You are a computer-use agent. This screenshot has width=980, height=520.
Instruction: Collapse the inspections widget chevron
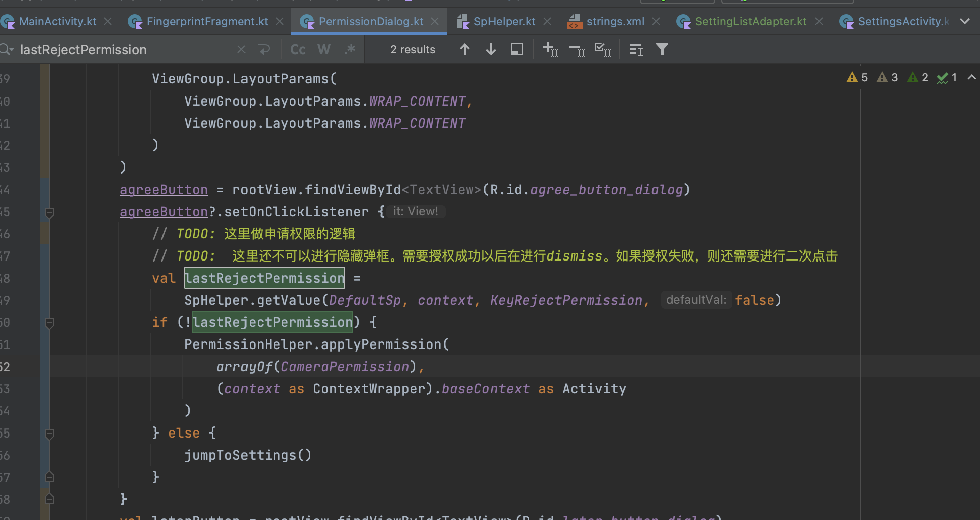coord(972,77)
